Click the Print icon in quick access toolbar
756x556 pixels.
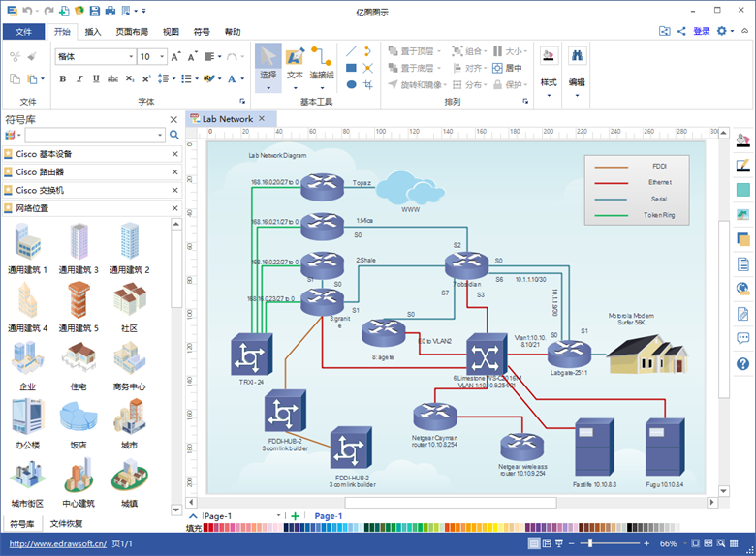(x=110, y=11)
